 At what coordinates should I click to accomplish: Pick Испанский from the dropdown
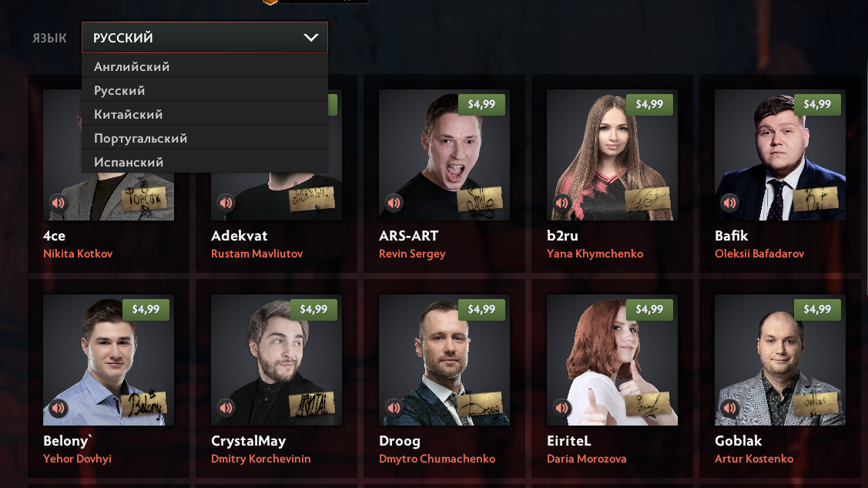205,162
